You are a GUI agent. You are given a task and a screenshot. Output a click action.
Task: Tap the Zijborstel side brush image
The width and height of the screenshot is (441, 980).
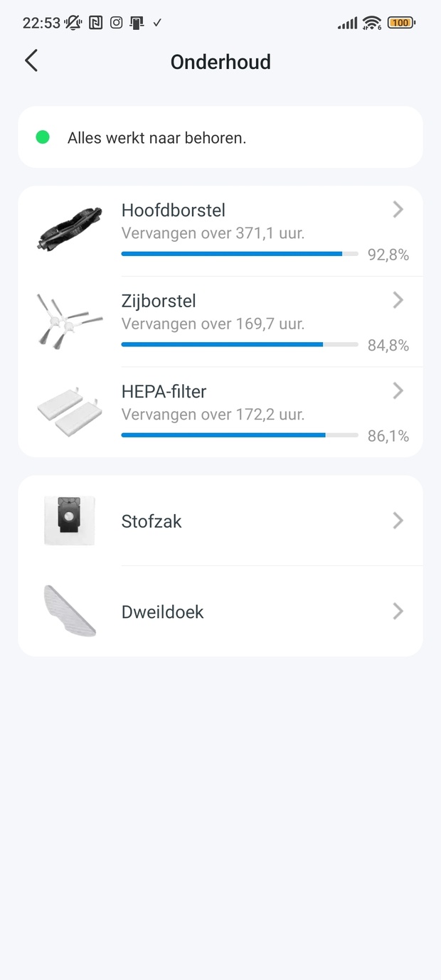70,321
